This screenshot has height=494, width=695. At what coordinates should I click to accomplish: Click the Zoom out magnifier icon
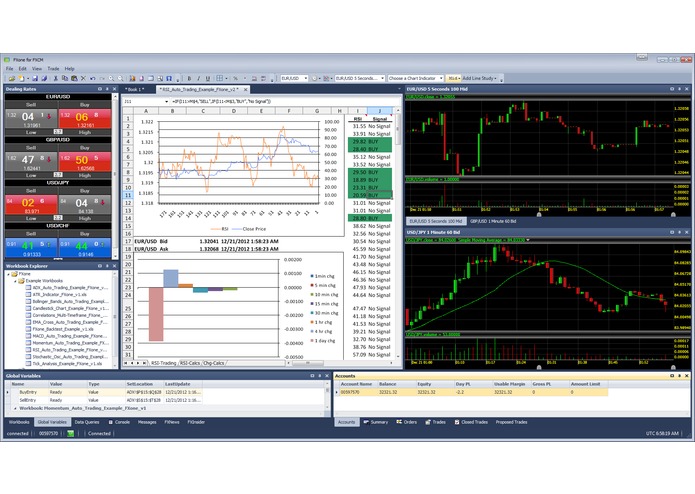pos(120,78)
